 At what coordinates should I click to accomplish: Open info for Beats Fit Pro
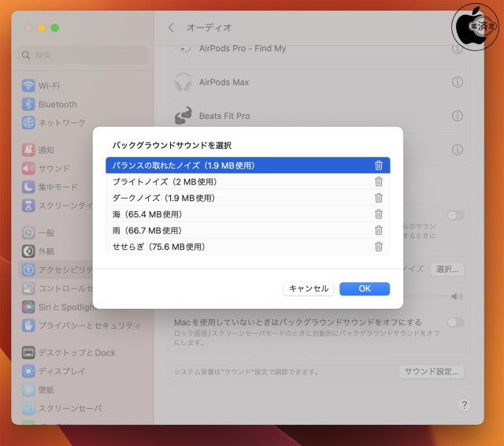458,116
